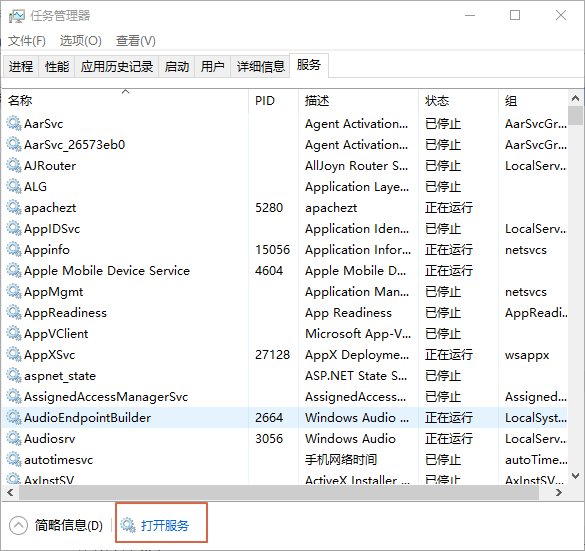Click the gear icon next to AarSvc
Image resolution: width=585 pixels, height=551 pixels.
pyautogui.click(x=14, y=123)
